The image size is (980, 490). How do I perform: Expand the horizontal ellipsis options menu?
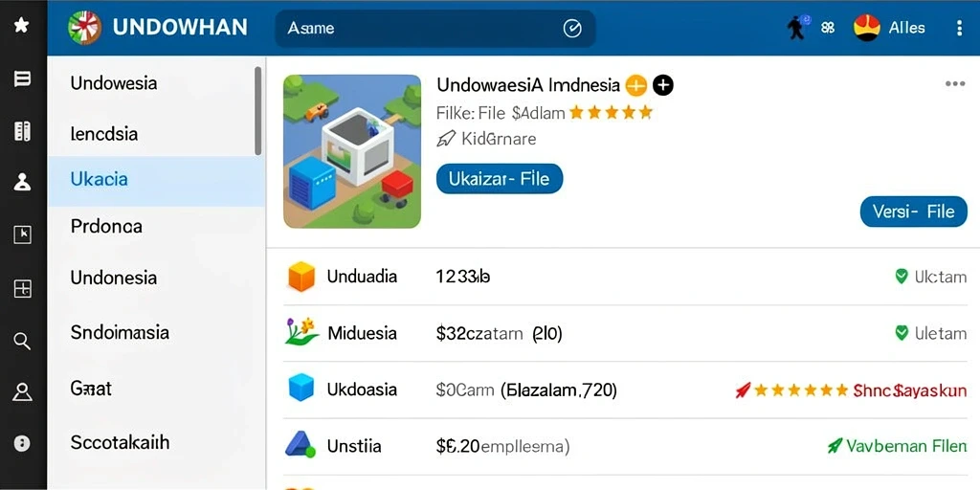[x=954, y=84]
